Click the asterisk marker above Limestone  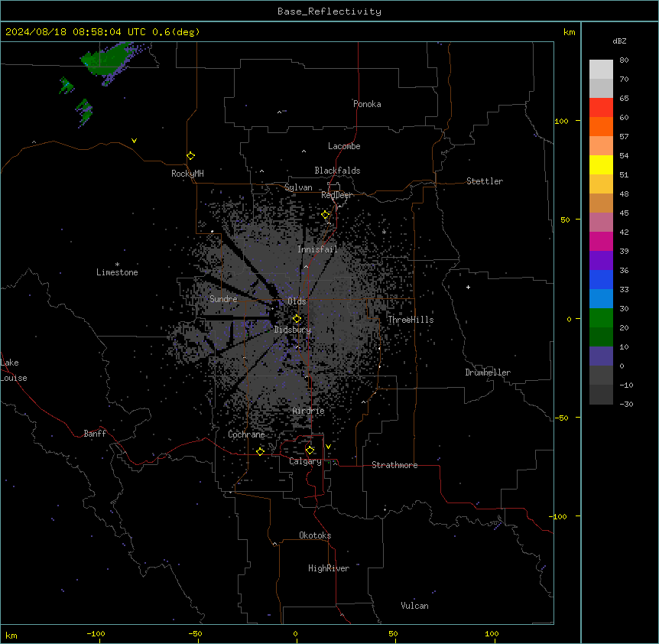117,265
